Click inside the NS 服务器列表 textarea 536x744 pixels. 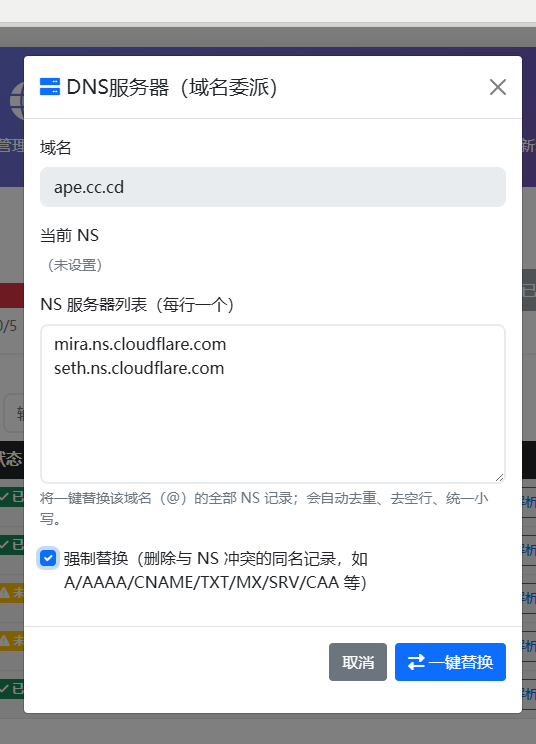(273, 404)
